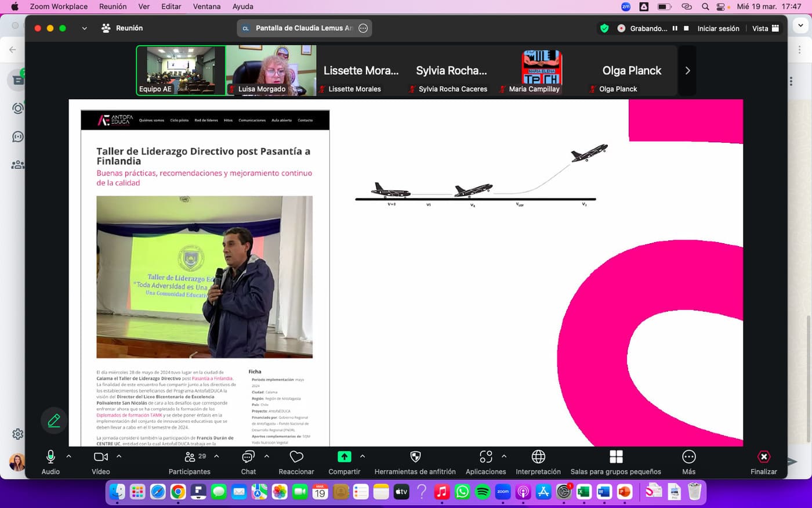812x508 pixels.
Task: Click Pasantía a Finlandia link in article
Action: point(212,379)
